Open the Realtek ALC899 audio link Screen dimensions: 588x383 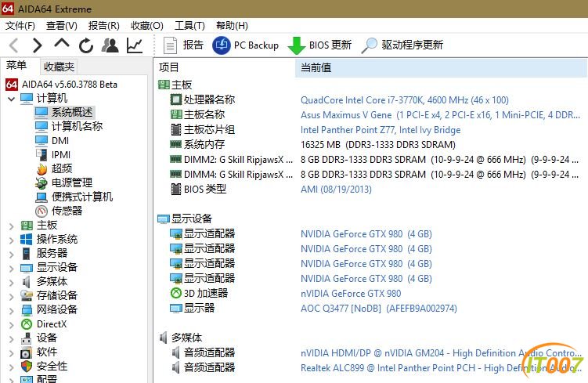point(441,368)
